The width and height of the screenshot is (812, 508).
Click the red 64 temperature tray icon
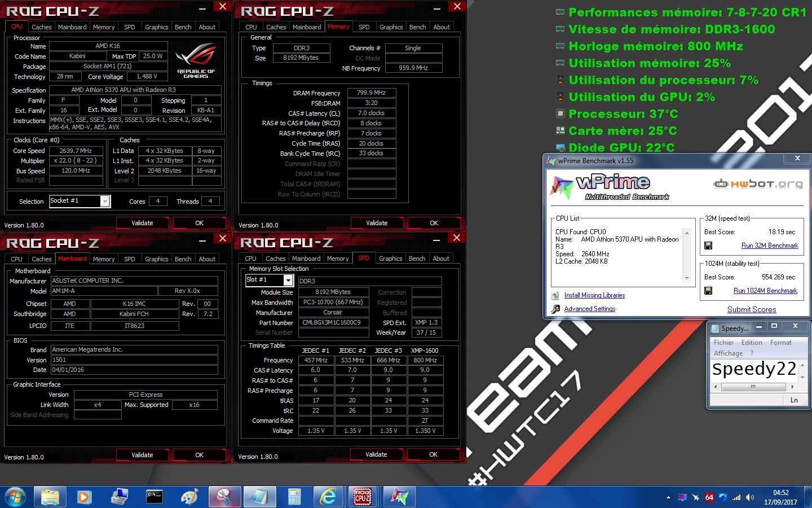[709, 497]
